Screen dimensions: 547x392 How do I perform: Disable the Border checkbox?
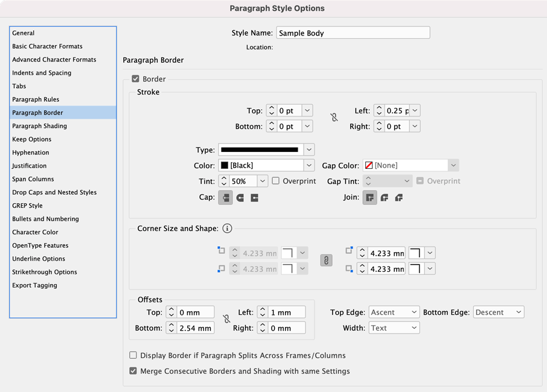click(x=135, y=79)
